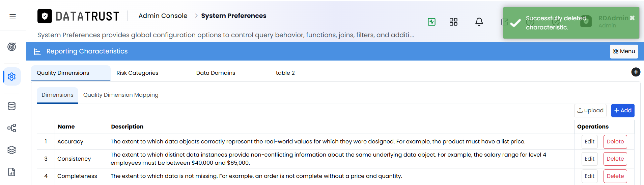Edit the Accuracy dimension
Image resolution: width=644 pixels, height=185 pixels.
[x=589, y=142]
